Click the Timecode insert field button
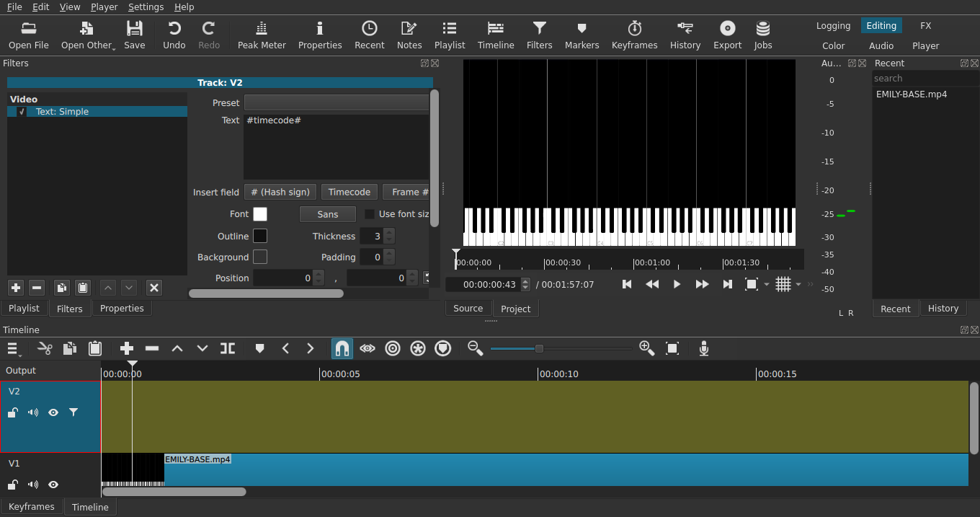The height and width of the screenshot is (517, 980). click(349, 193)
